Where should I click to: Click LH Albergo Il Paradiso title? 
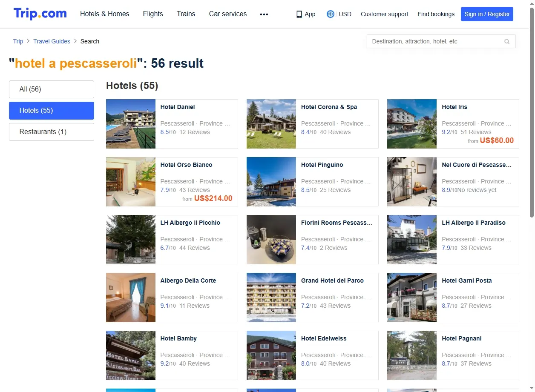[474, 223]
